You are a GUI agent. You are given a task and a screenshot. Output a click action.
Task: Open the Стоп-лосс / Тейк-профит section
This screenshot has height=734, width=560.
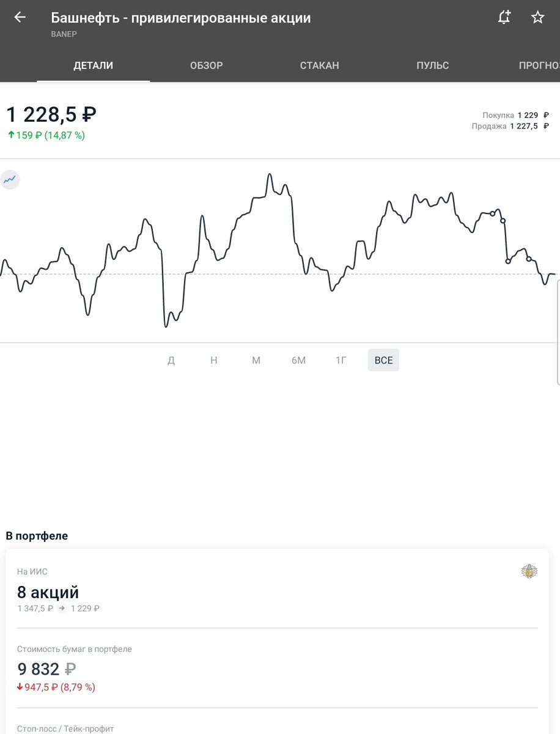tap(65, 728)
